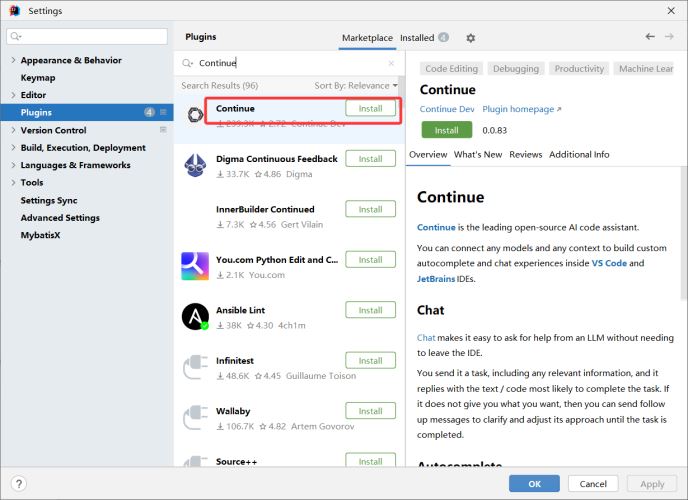Screen dimensions: 688x500
Task: Open the What's New tab
Action: (x=478, y=154)
